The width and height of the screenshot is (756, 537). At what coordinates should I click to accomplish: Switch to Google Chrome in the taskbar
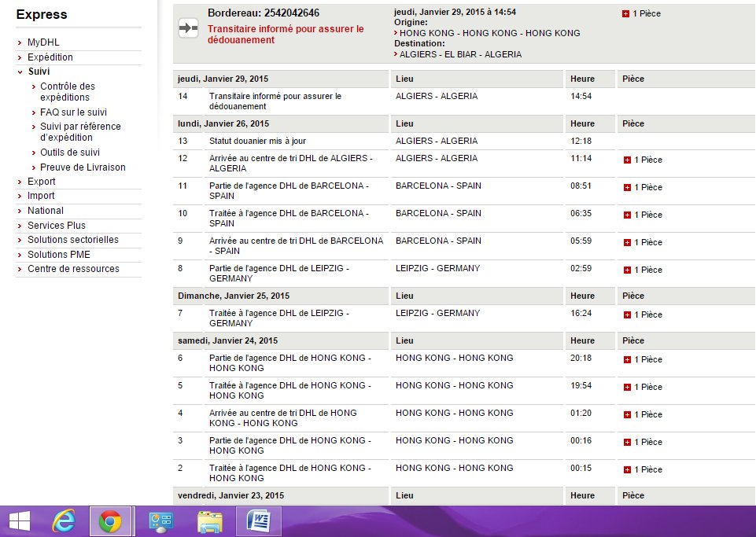point(110,521)
